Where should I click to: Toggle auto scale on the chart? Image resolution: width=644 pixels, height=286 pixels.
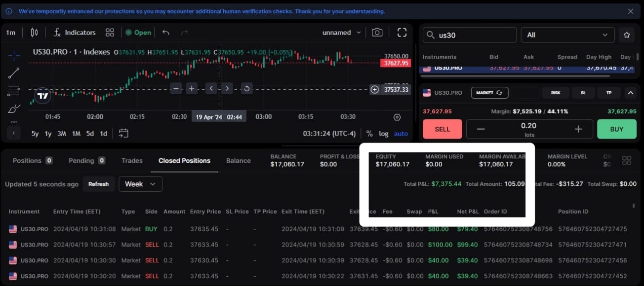pyautogui.click(x=401, y=134)
